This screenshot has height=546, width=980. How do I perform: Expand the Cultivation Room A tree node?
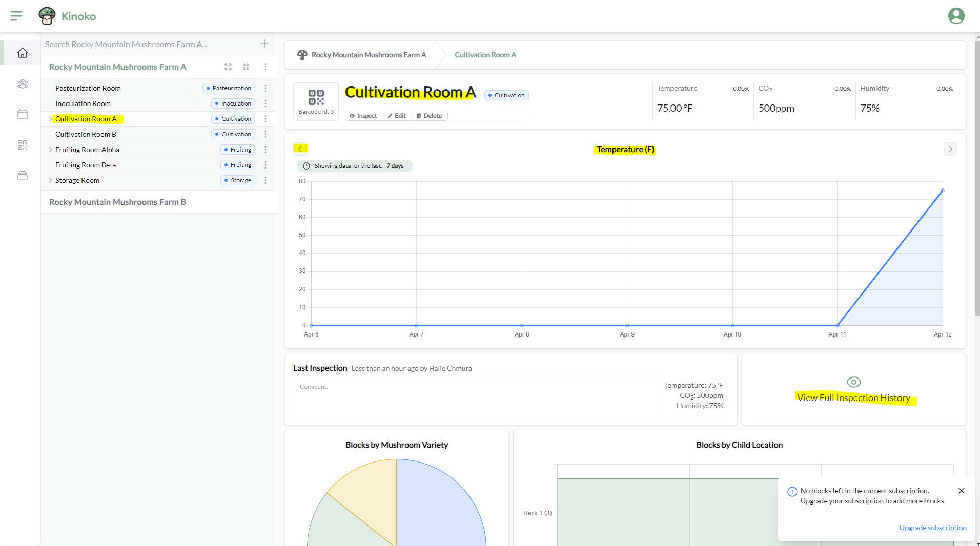[50, 119]
